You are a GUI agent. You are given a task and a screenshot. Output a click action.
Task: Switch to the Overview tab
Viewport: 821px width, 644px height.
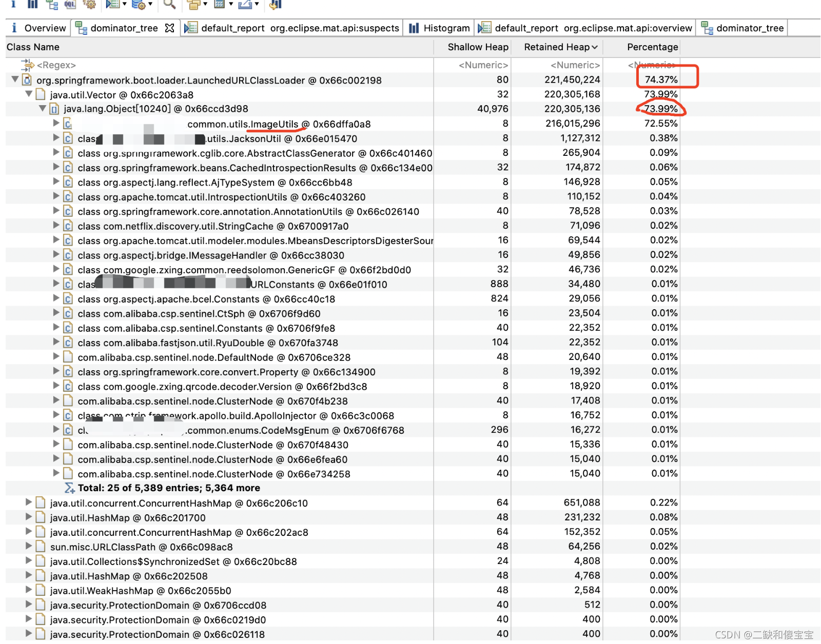pos(38,28)
